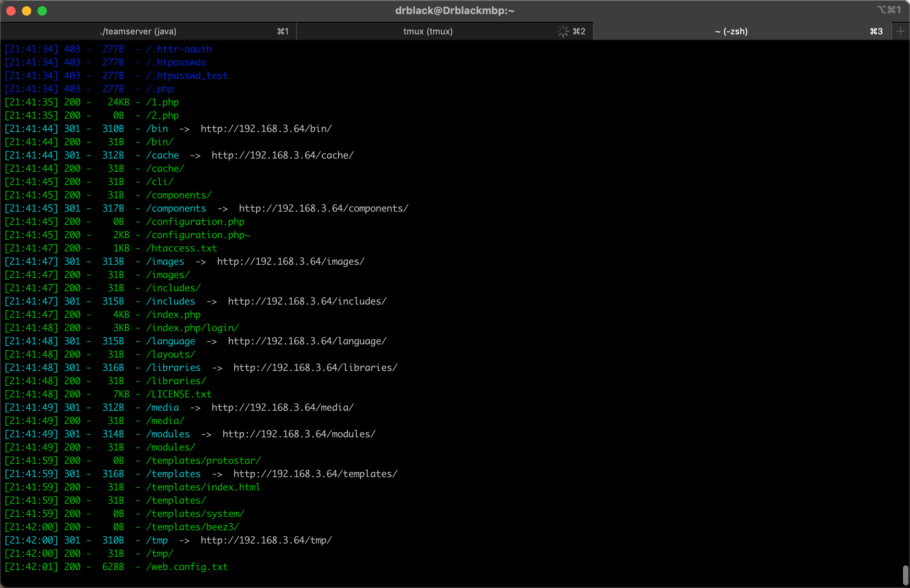Click the http://192.168.3.64/modules/ redirect URL

click(x=299, y=434)
